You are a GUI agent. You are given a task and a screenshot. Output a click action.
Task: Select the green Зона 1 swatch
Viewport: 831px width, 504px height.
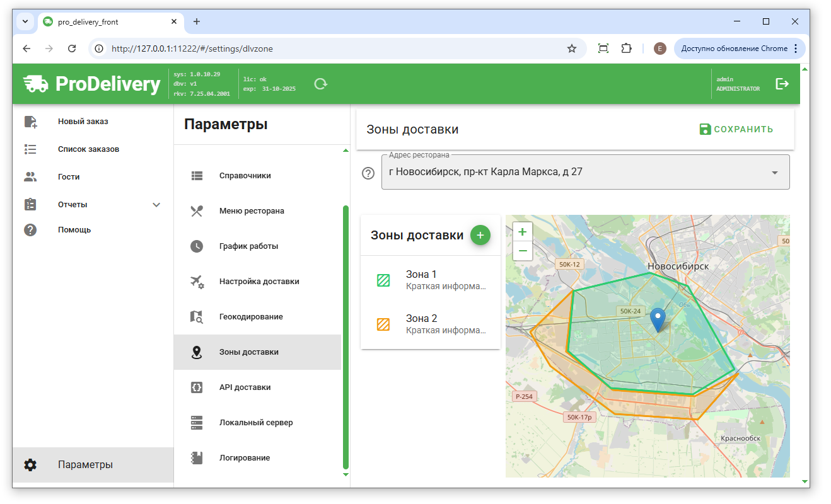click(x=383, y=280)
